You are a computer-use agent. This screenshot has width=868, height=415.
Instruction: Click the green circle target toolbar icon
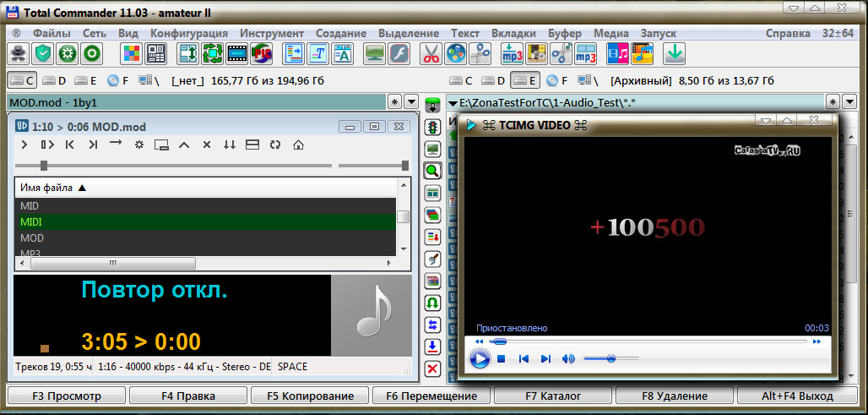point(92,54)
